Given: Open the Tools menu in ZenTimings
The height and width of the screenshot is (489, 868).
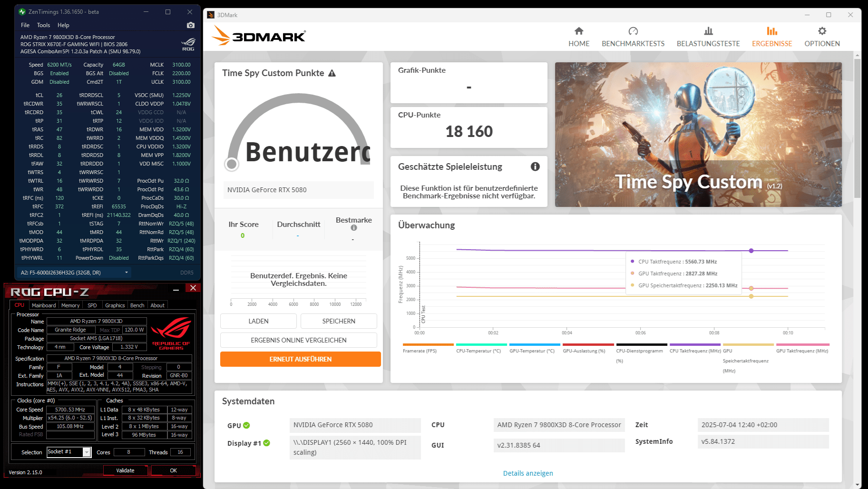Looking at the screenshot, I should coord(43,25).
